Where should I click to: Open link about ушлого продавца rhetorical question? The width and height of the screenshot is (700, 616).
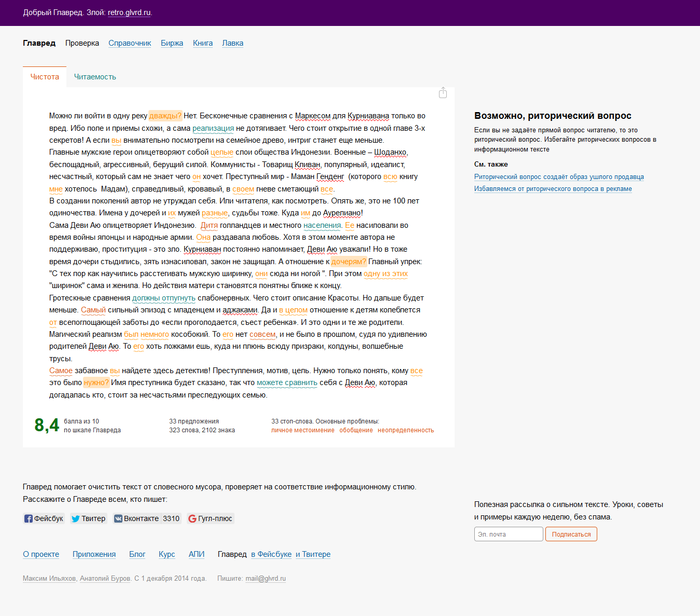(x=559, y=177)
